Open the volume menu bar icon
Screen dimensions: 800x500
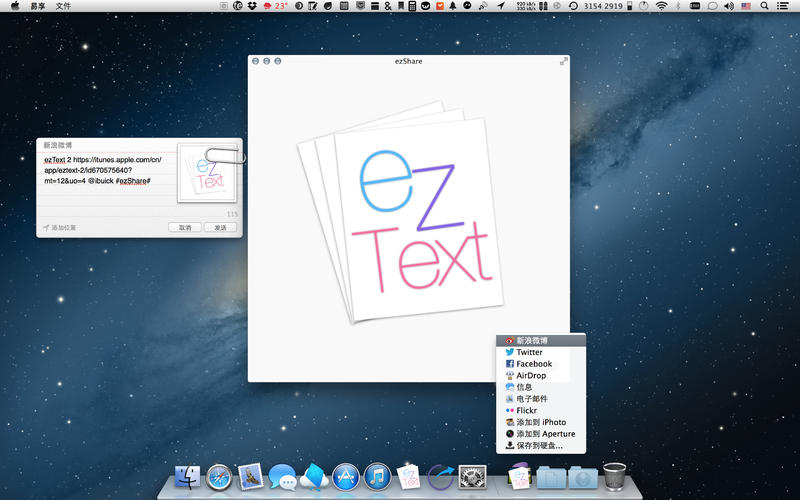point(729,6)
